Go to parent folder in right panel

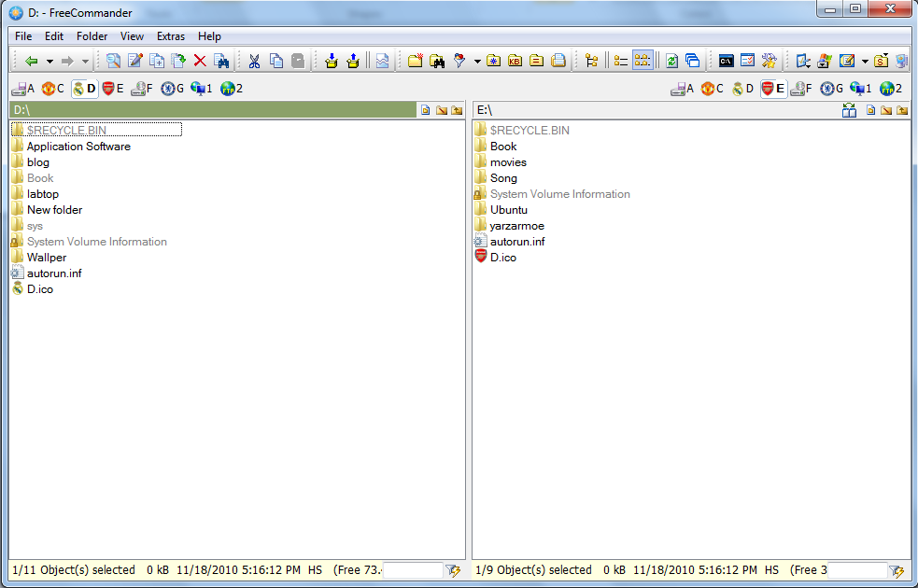point(902,110)
